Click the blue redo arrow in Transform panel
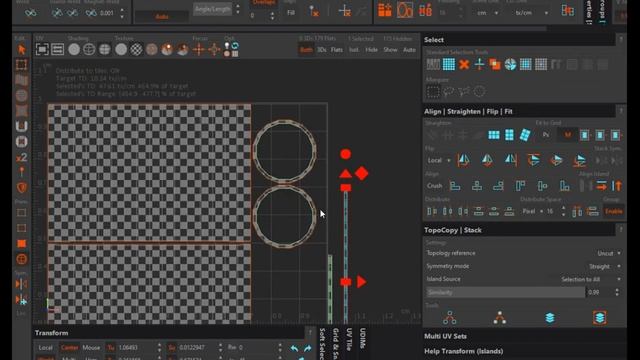 (x=307, y=348)
